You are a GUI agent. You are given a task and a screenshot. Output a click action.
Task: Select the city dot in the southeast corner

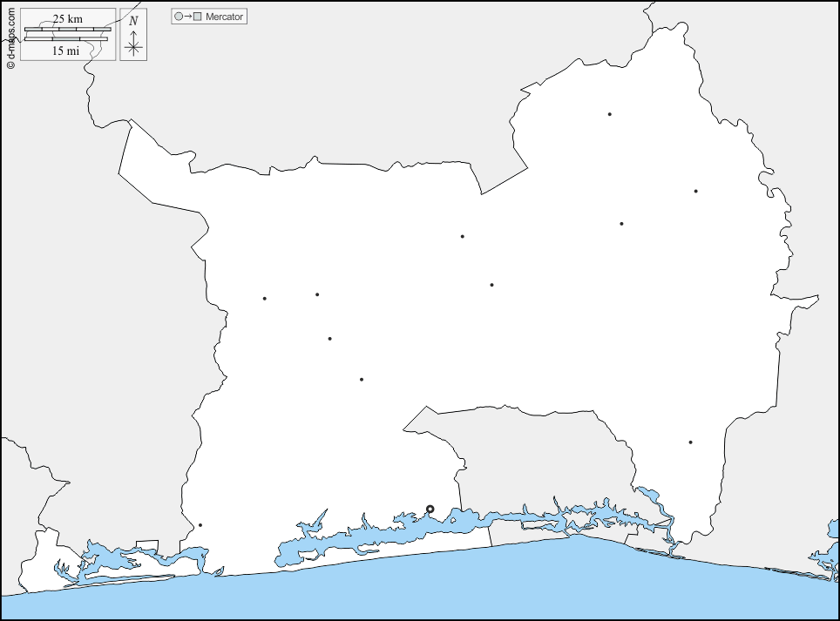tap(690, 442)
